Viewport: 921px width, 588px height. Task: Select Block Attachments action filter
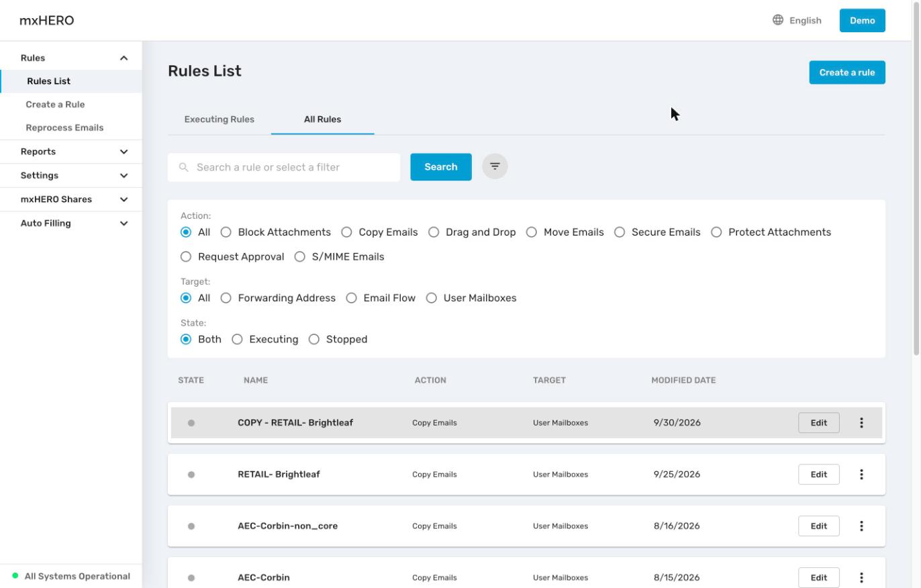tap(226, 232)
